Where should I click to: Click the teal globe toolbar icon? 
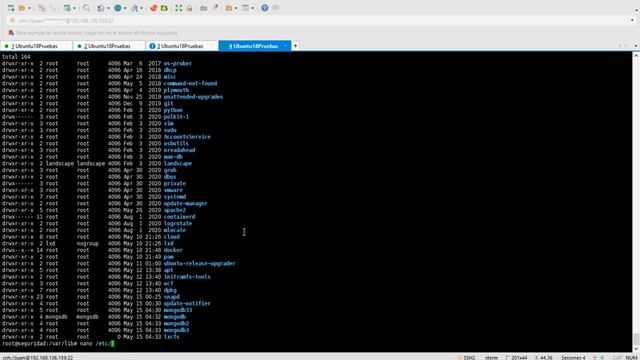pos(118,8)
